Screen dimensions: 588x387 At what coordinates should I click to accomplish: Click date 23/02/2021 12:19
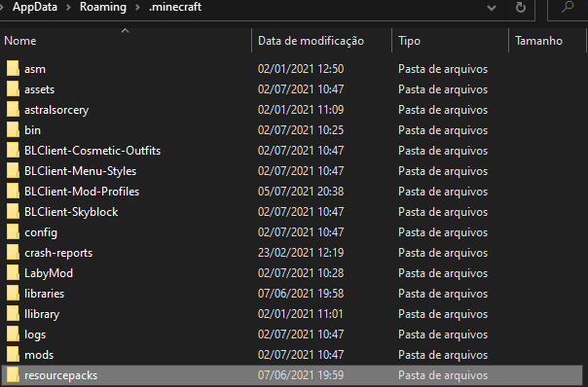[301, 253]
